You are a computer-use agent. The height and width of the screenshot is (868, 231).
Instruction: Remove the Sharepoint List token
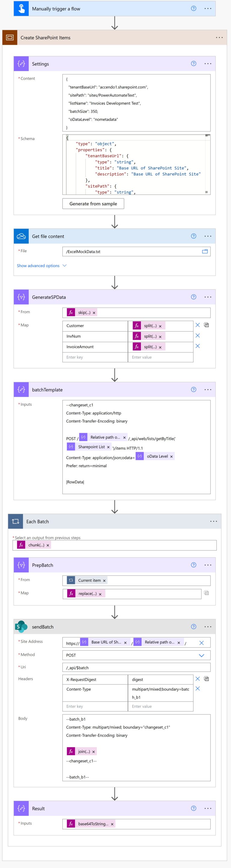tap(108, 447)
